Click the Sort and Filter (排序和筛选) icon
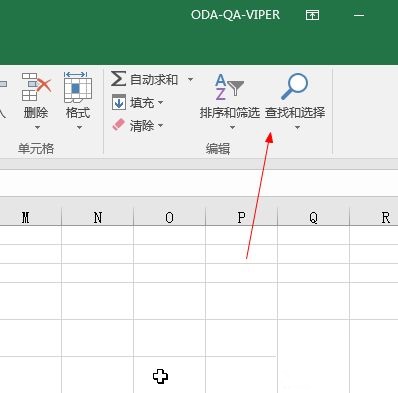The height and width of the screenshot is (393, 398). 229,87
